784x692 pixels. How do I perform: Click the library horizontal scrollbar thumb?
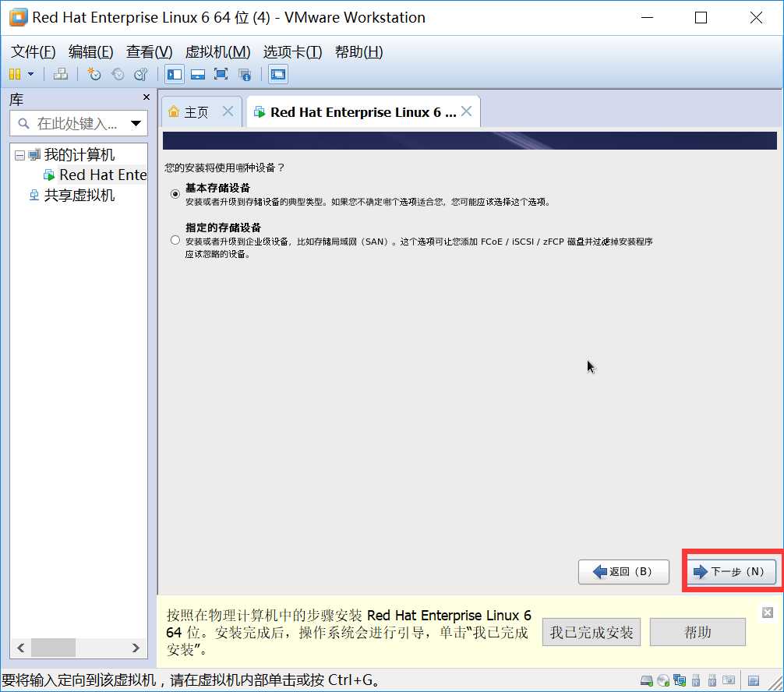click(x=53, y=648)
